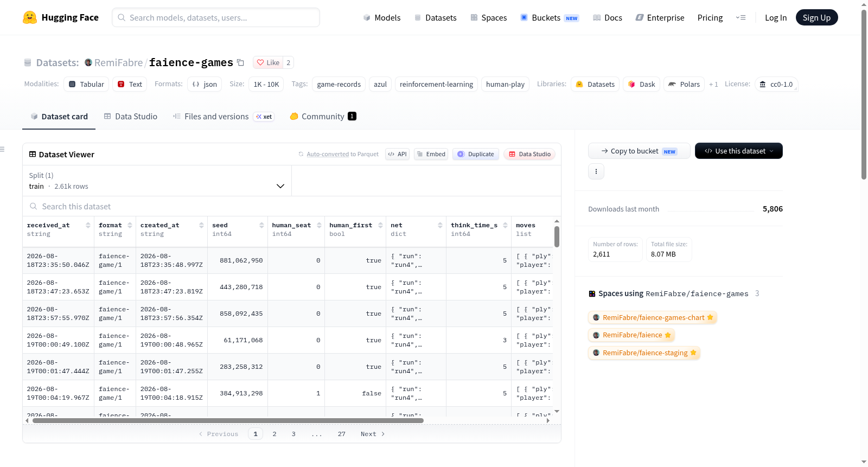Click the Sign Up button
This screenshot has width=868, height=467.
point(816,17)
